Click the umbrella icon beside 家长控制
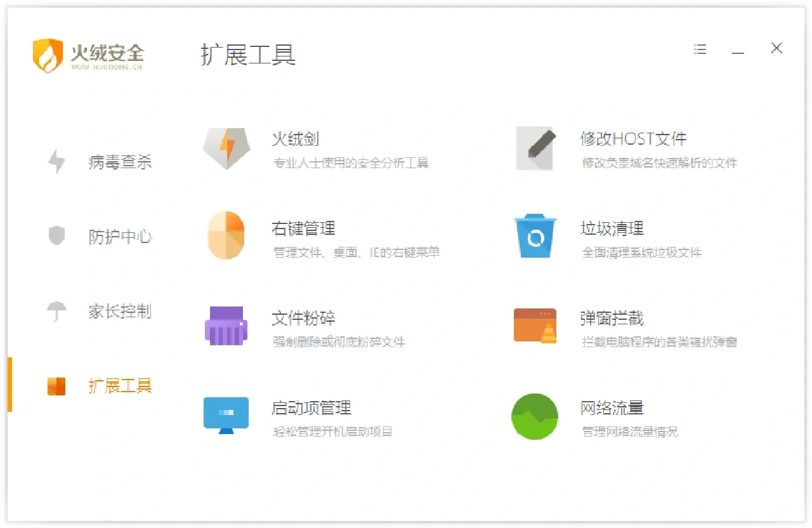This screenshot has width=812, height=528. point(57,311)
